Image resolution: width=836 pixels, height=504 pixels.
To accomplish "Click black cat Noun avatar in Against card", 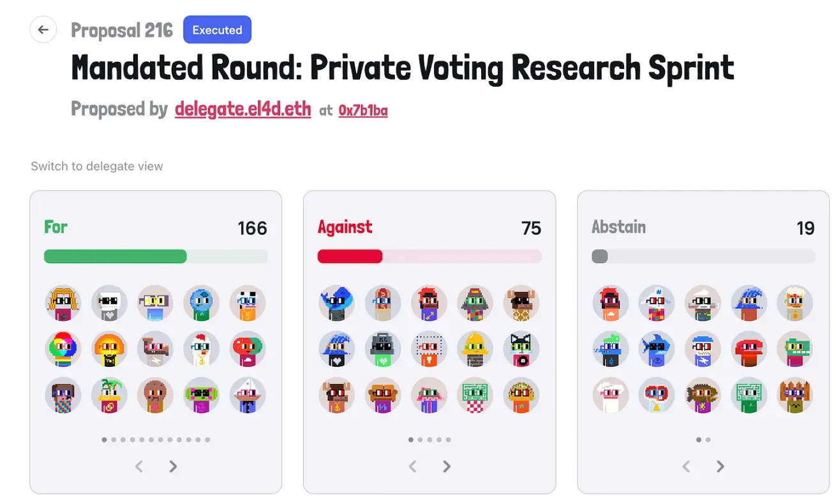I will pyautogui.click(x=521, y=348).
